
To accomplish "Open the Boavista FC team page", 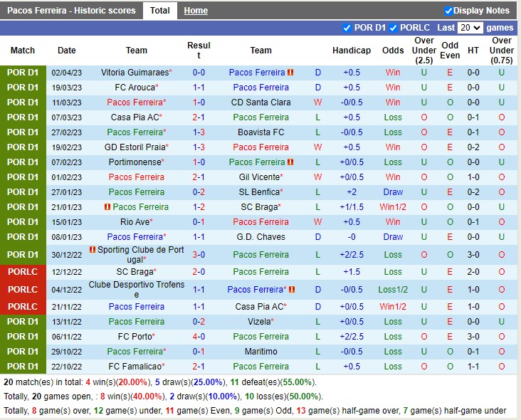I will pos(260,132).
